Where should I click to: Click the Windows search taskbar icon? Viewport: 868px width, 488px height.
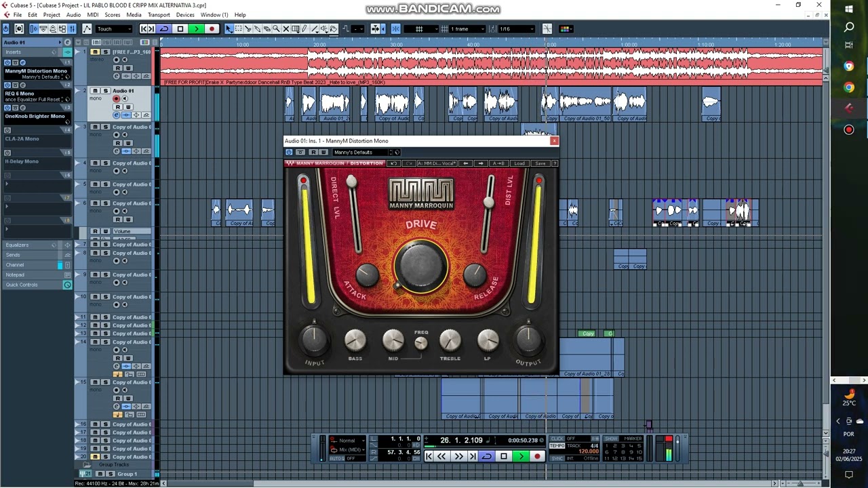849,27
